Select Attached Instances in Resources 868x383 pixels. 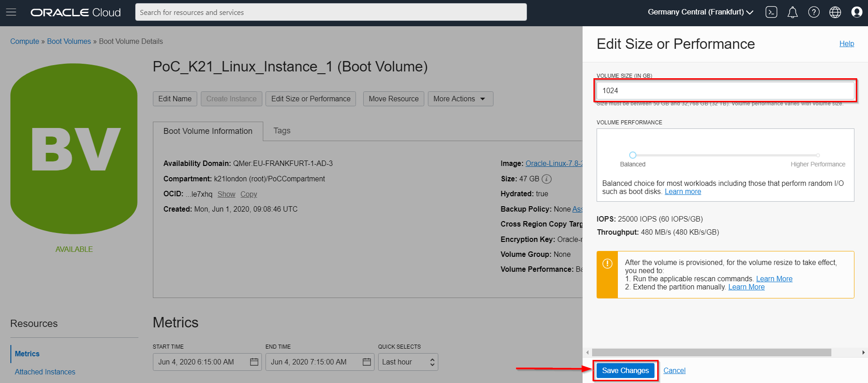[x=45, y=372]
